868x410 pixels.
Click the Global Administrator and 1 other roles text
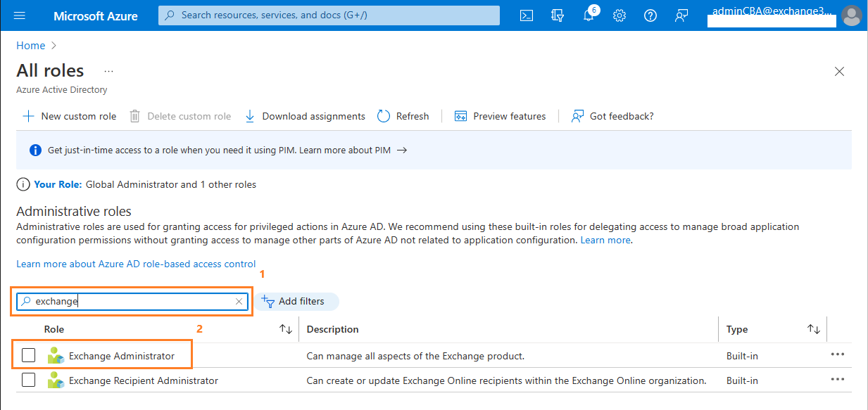click(171, 184)
